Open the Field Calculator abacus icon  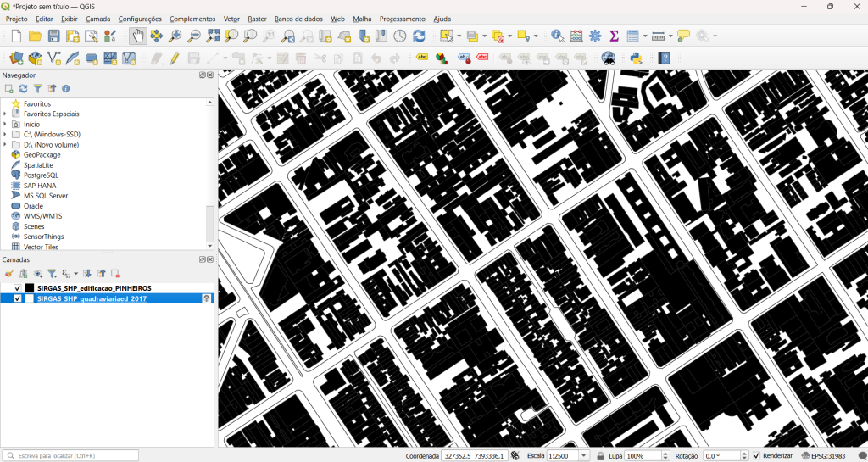coord(576,36)
